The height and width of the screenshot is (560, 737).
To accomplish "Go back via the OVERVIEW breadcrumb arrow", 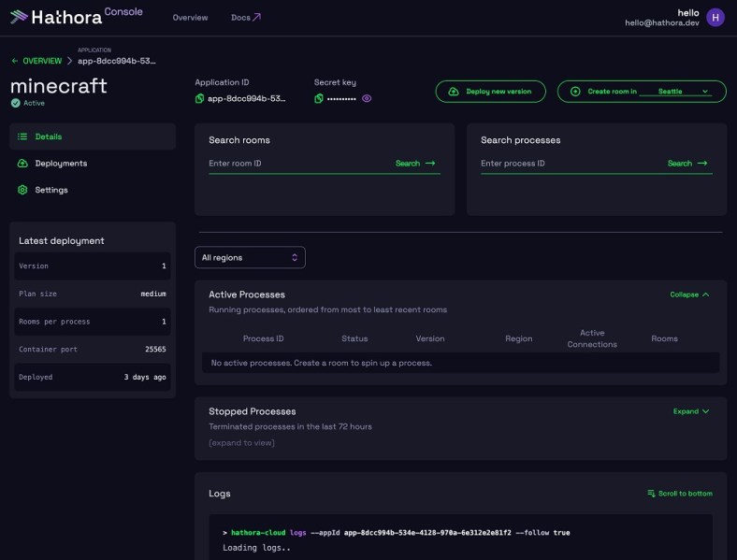I will coord(15,61).
